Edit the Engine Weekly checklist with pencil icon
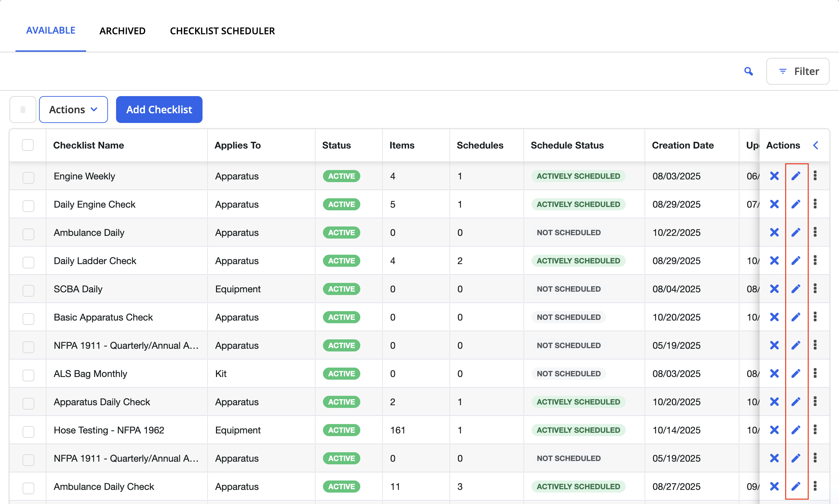839x504 pixels. point(796,176)
